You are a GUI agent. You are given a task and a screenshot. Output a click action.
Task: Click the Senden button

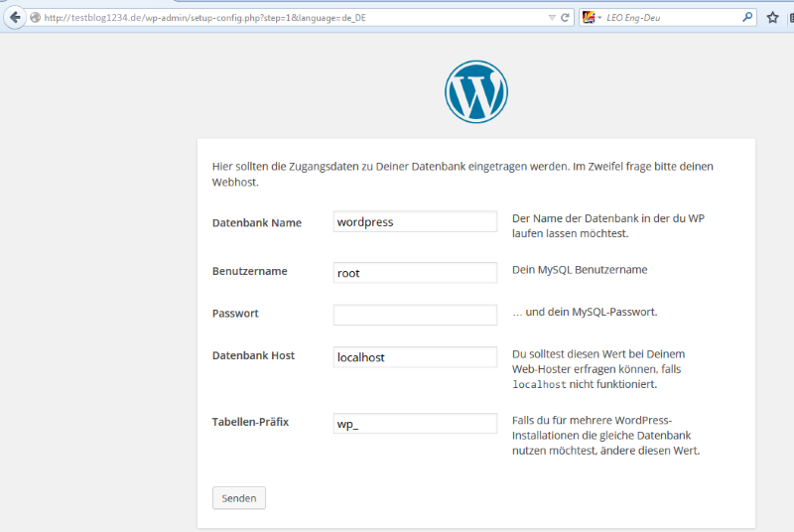[239, 498]
